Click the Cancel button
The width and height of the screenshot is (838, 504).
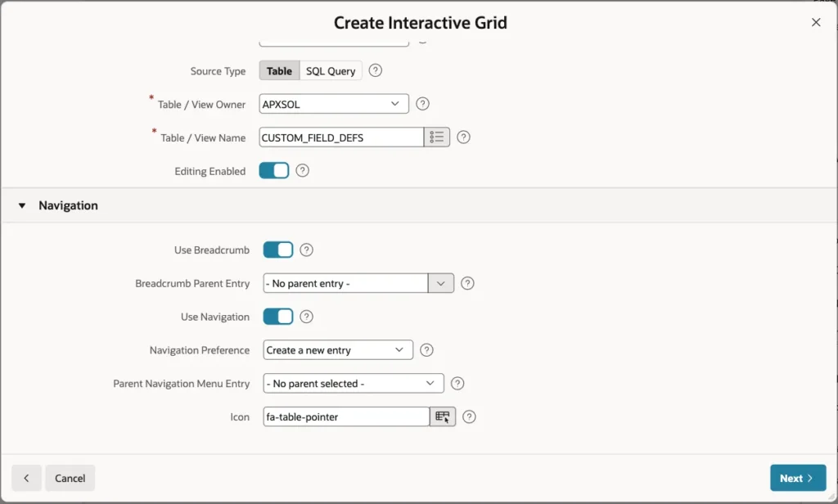click(x=70, y=478)
